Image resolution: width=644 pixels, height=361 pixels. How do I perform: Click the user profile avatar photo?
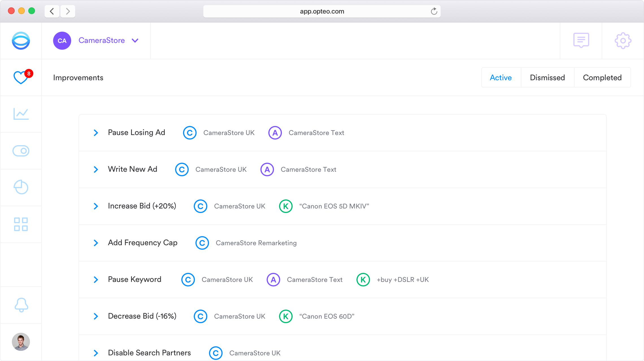point(21,342)
